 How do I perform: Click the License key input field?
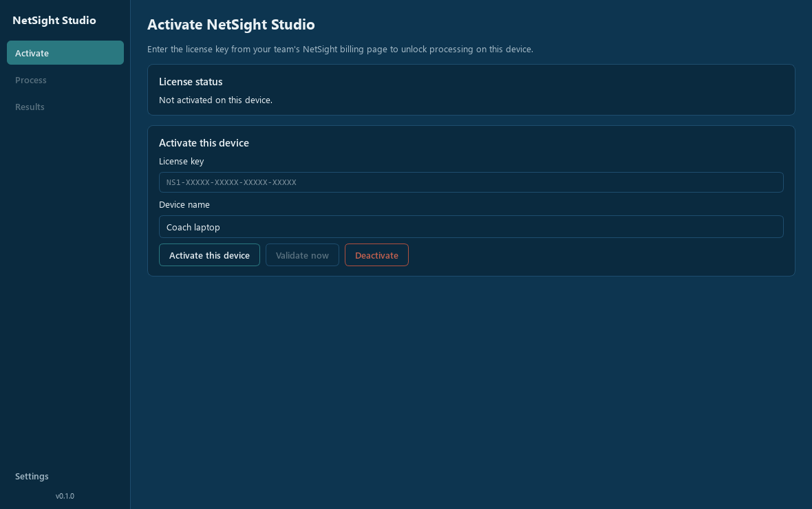pyautogui.click(x=471, y=182)
